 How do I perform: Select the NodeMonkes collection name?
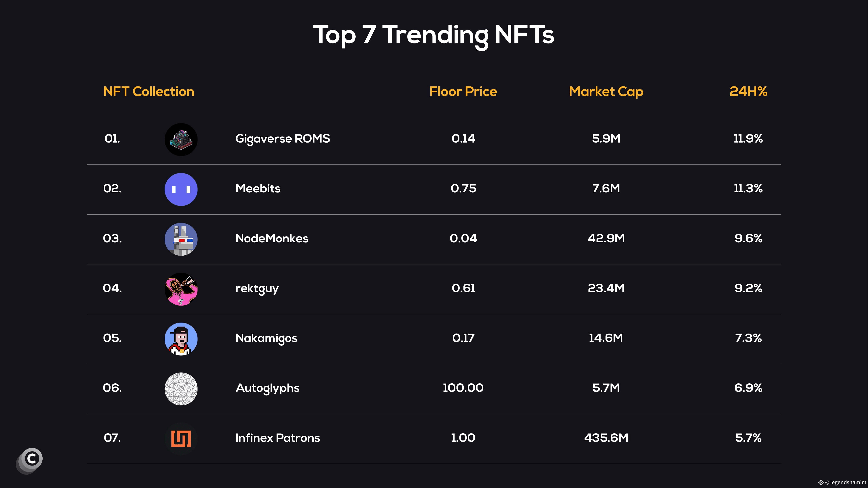pyautogui.click(x=272, y=238)
